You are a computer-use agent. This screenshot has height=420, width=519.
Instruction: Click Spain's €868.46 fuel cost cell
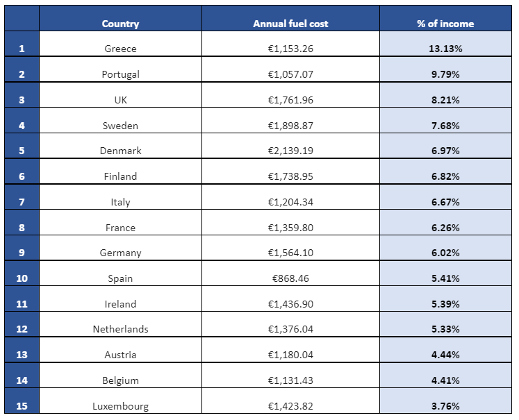click(290, 274)
